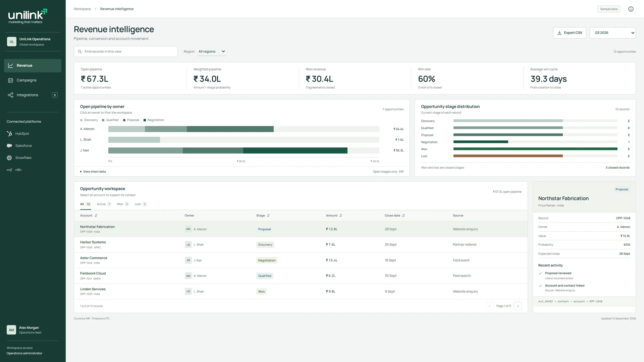Switch to the Lost opportunities tab
This screenshot has height=362, width=644.
141,204
